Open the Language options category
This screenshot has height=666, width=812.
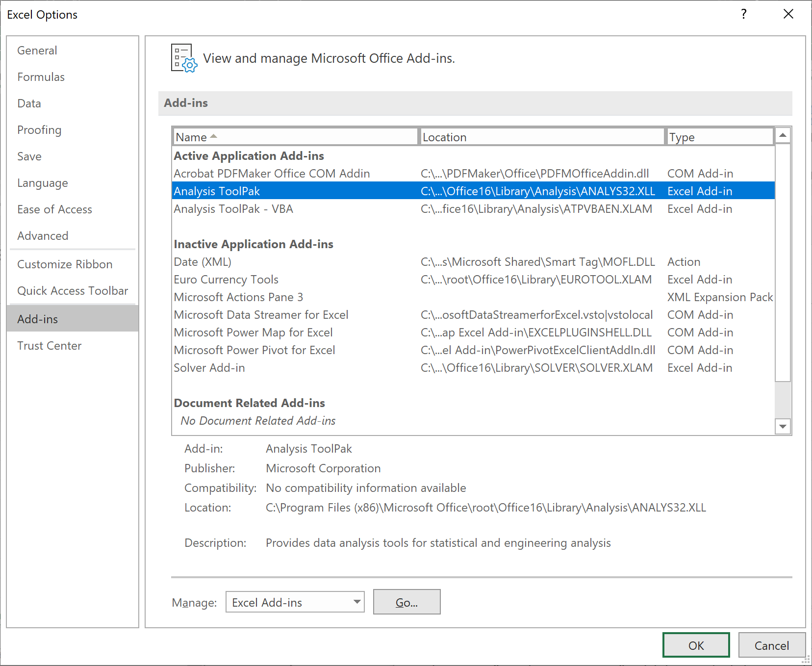tap(73, 183)
